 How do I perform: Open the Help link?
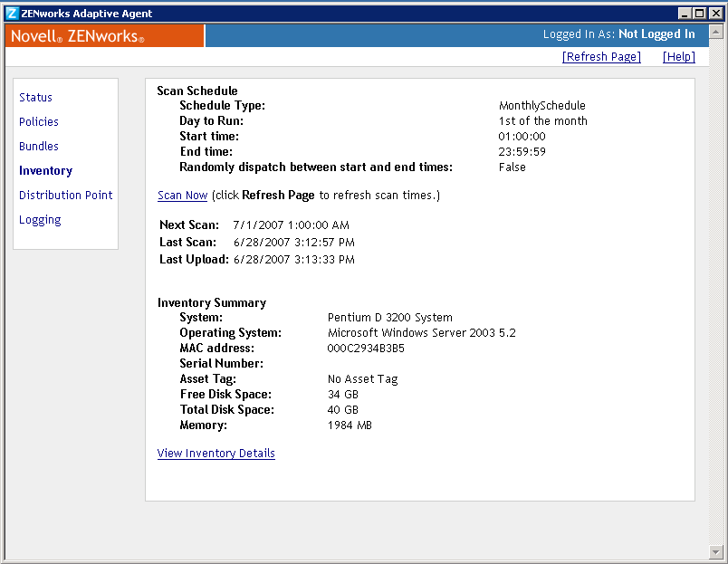(x=679, y=57)
